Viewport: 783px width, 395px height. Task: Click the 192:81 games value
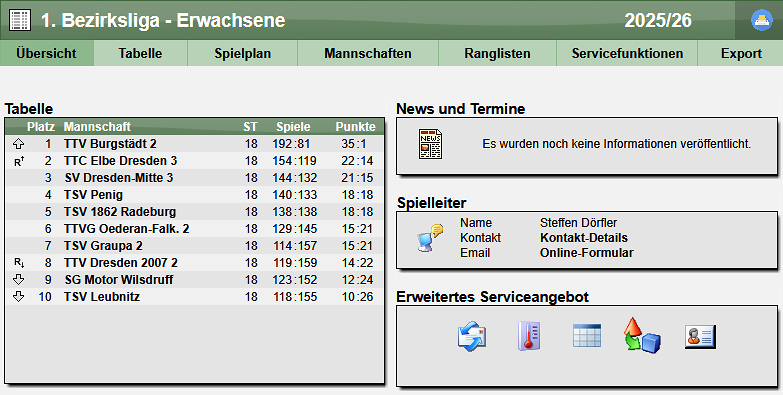click(291, 144)
